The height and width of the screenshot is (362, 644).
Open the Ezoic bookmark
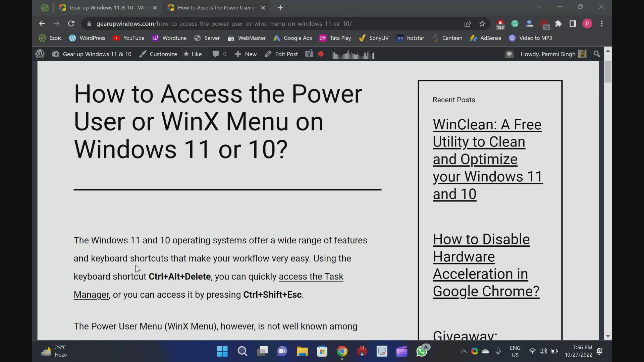50,38
